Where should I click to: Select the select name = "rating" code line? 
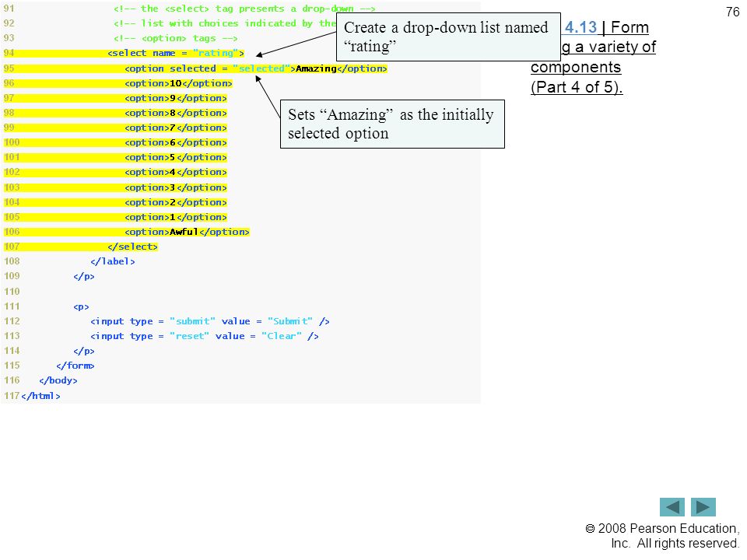coord(176,53)
